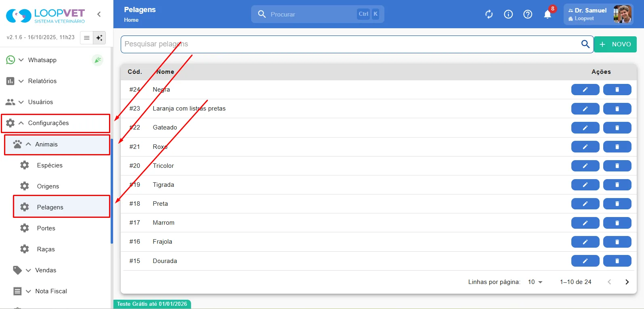Click the sparkle AI icon button
Screen dimensions: 644x309
pyautogui.click(x=99, y=38)
